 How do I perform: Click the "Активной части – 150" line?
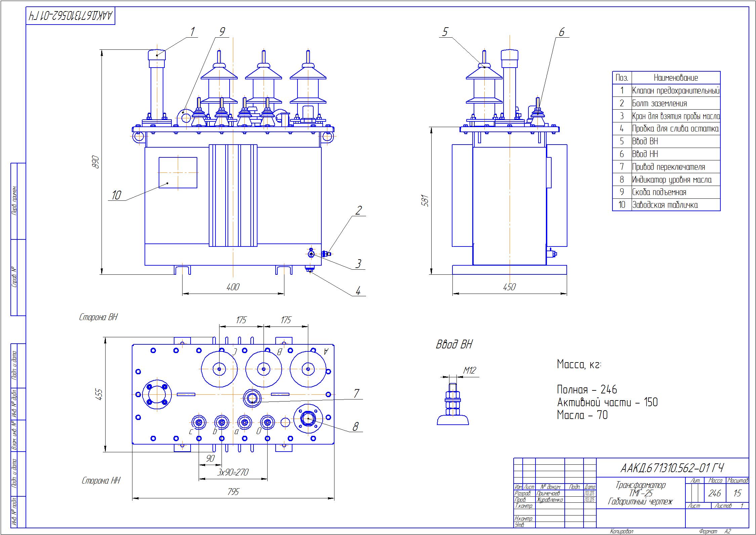point(607,403)
